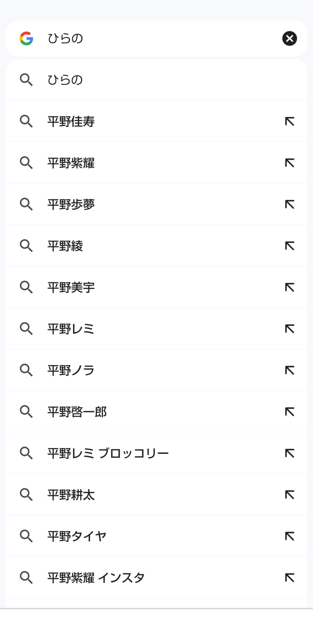Click the arrow for 平野紫耀 インスタ
Screen dimensions: 313x644
(290, 578)
